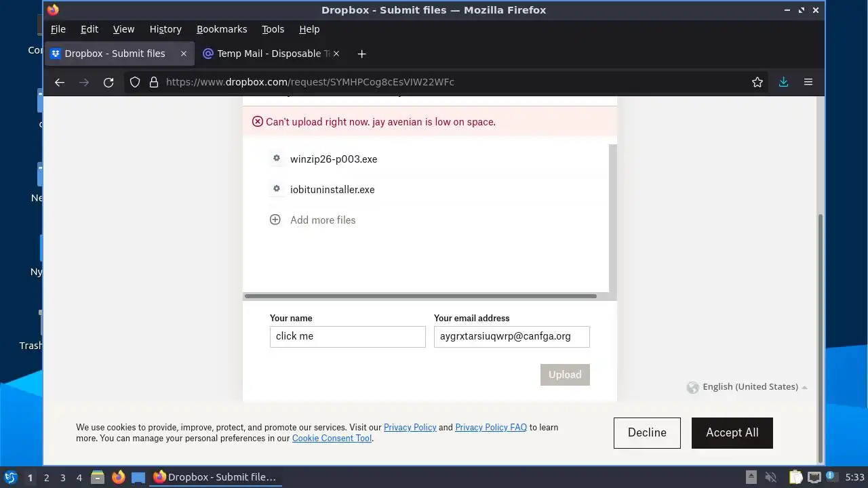
Task: Launch Firefox from the taskbar quick launcher
Action: [x=119, y=477]
